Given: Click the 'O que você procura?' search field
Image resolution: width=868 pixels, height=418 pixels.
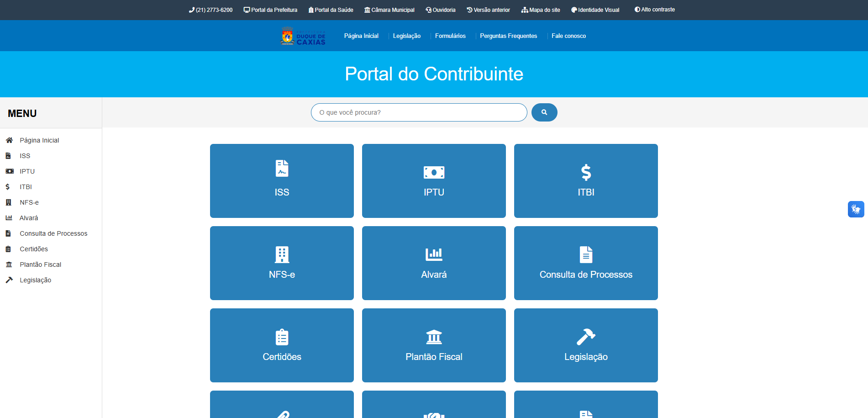Looking at the screenshot, I should click(x=419, y=112).
